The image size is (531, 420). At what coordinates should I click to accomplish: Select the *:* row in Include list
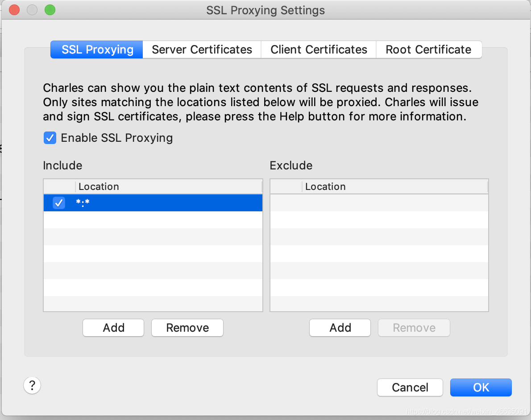pos(165,203)
